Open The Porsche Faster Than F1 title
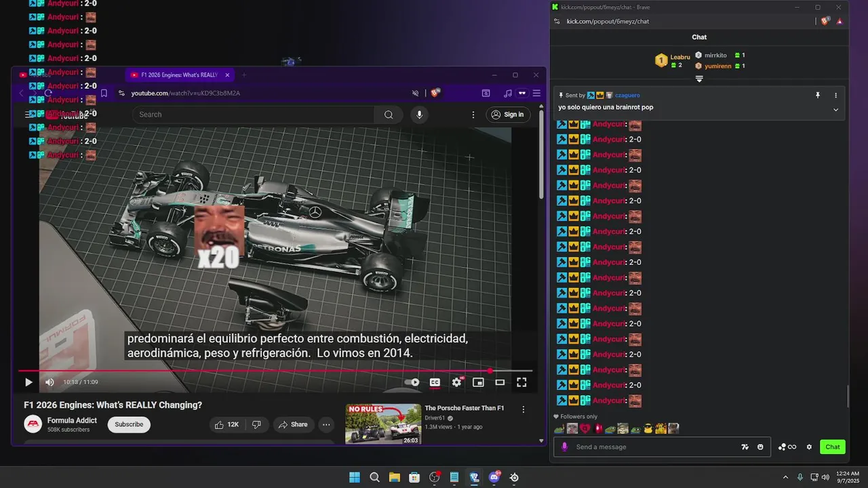868x488 pixels. click(x=465, y=408)
